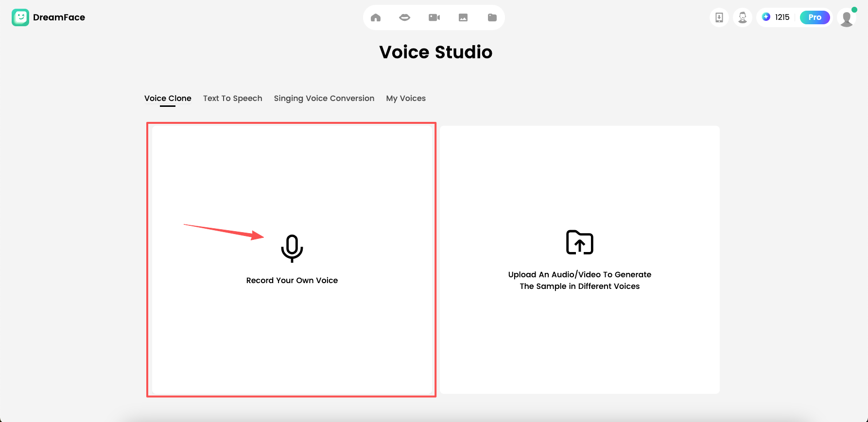
Task: Open the Singing Voice Conversion tab
Action: [324, 98]
